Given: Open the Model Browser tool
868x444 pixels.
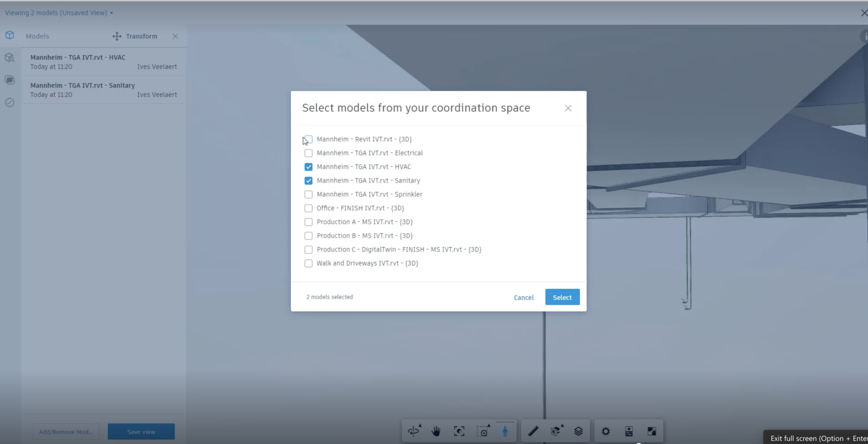Looking at the screenshot, I should pyautogui.click(x=629, y=431).
